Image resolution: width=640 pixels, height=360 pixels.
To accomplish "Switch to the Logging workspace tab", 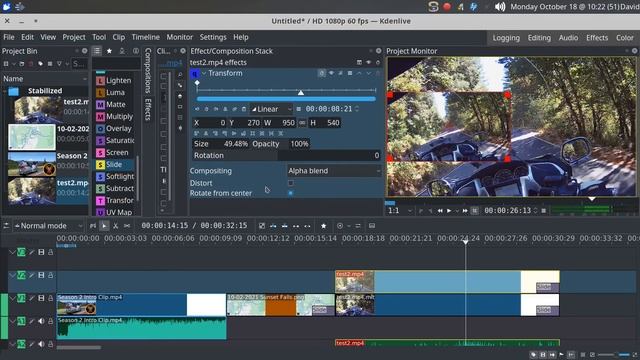I will (506, 38).
